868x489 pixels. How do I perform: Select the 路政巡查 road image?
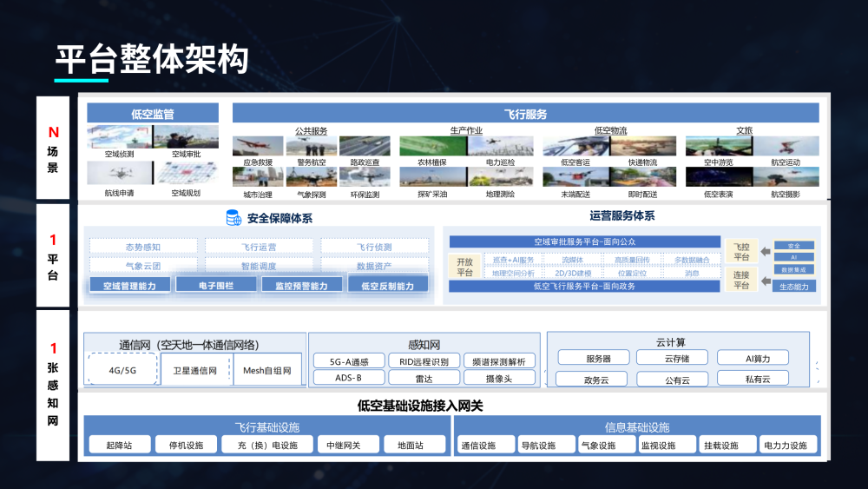(365, 146)
